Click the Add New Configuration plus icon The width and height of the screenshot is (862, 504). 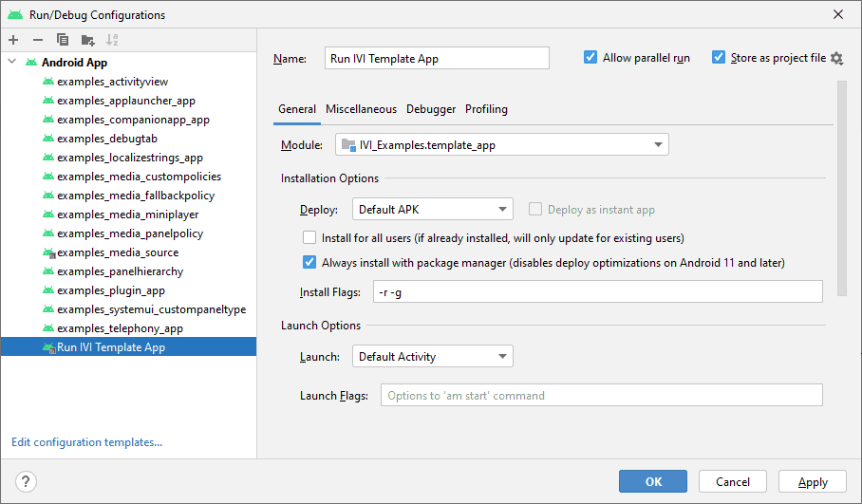pyautogui.click(x=13, y=40)
